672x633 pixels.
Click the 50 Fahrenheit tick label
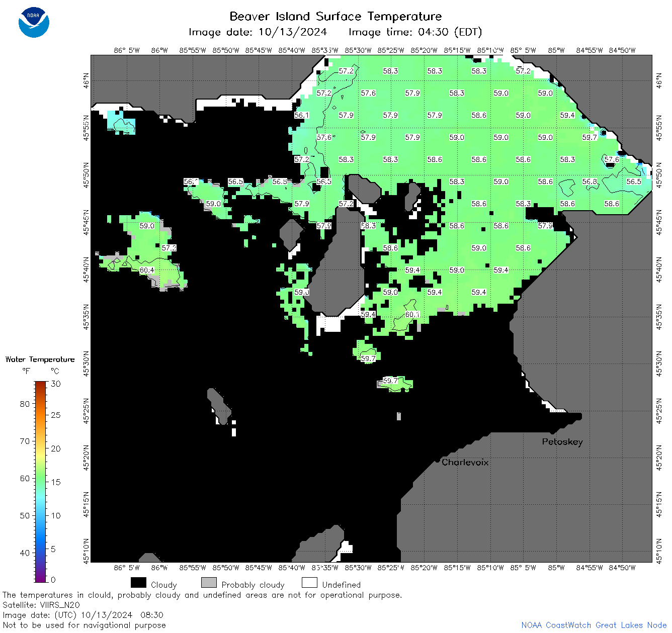(x=25, y=516)
